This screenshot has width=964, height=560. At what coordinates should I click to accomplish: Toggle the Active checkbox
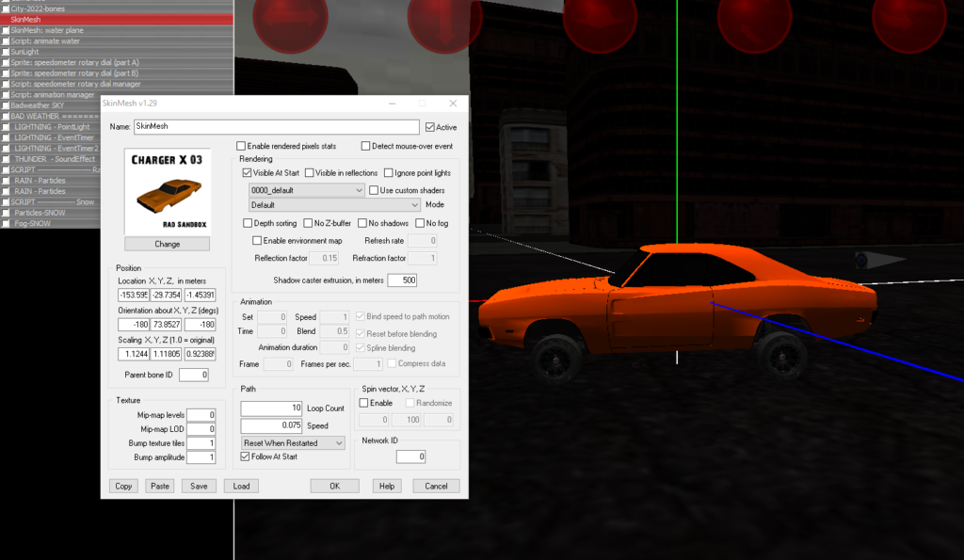pos(430,127)
